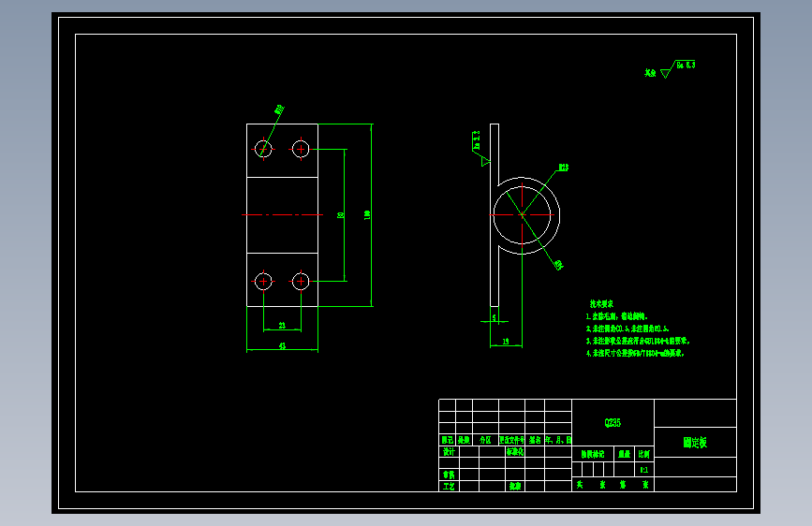Click the 比例 header cell
The height and width of the screenshot is (526, 812).
[643, 454]
